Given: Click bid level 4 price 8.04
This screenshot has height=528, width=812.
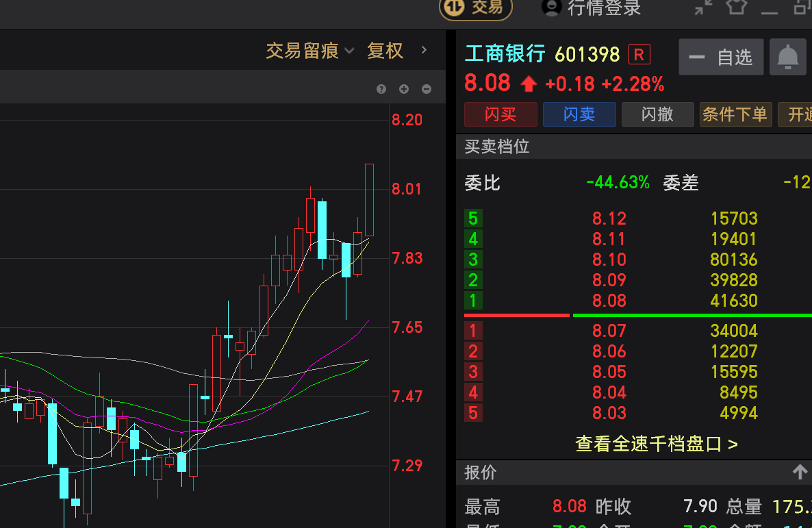Looking at the screenshot, I should [x=609, y=392].
